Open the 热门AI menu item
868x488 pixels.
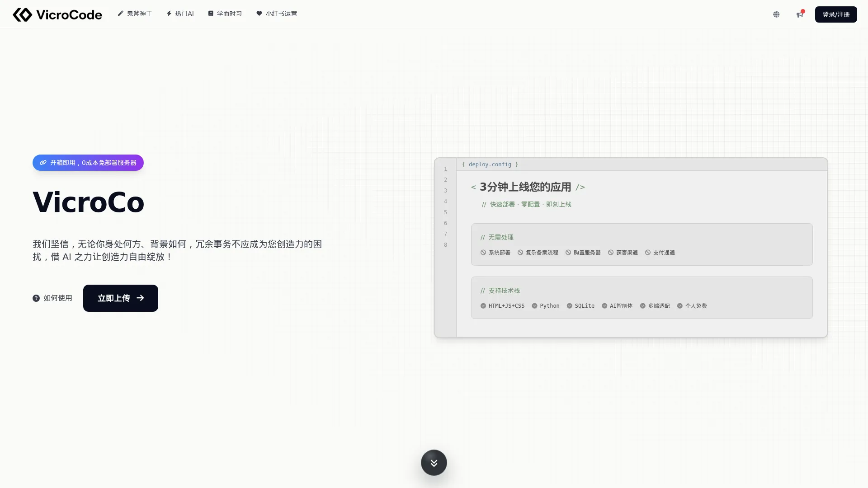[x=180, y=14]
